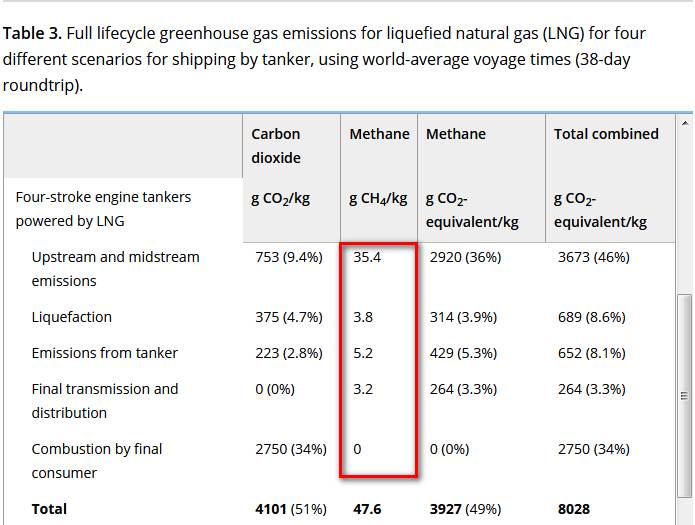Select the 47.6 total methane value
Image resolution: width=695 pixels, height=525 pixels.
(367, 509)
